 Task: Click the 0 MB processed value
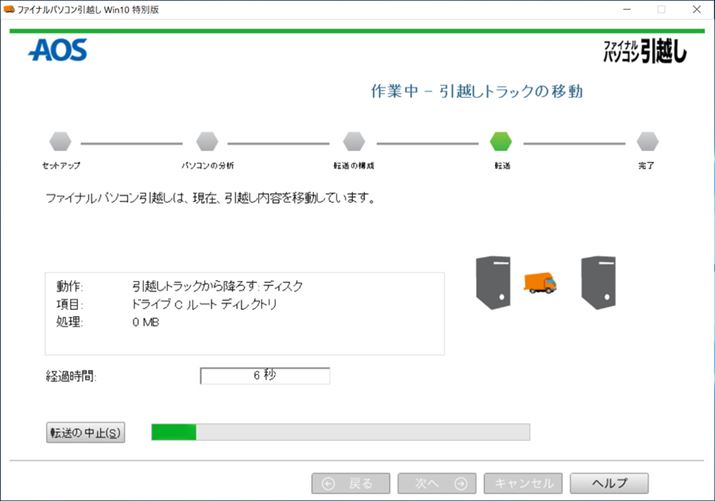point(145,322)
